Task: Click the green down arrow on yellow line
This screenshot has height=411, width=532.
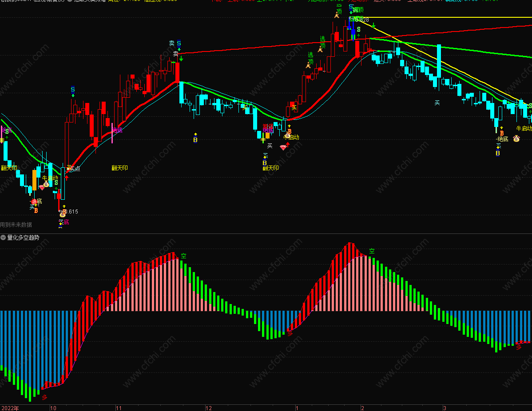Action: (373, 25)
